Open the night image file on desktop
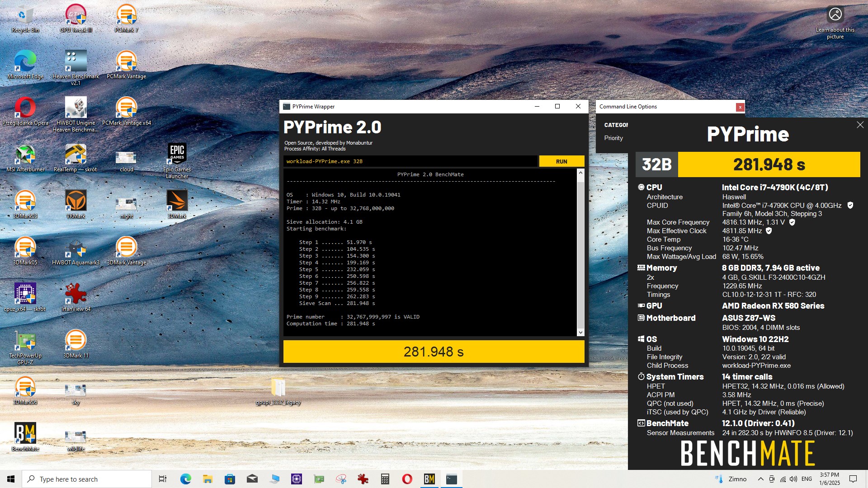Screen dimensions: 868x488 [127, 207]
